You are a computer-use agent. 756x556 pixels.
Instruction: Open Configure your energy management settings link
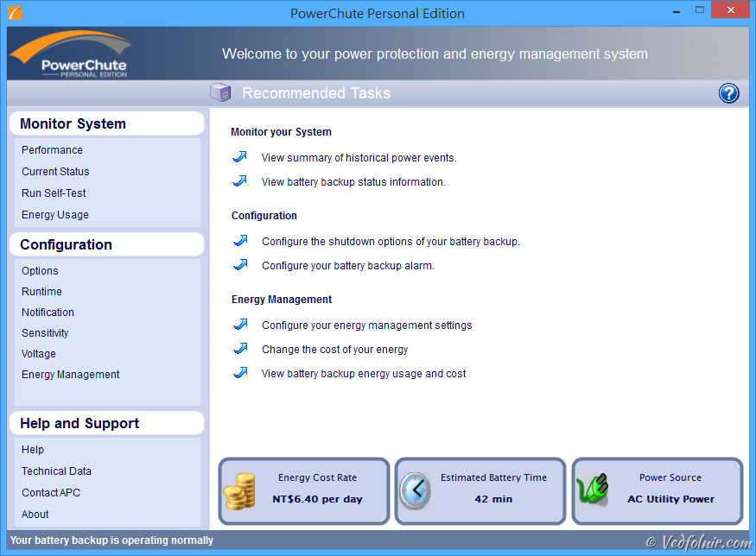(367, 325)
